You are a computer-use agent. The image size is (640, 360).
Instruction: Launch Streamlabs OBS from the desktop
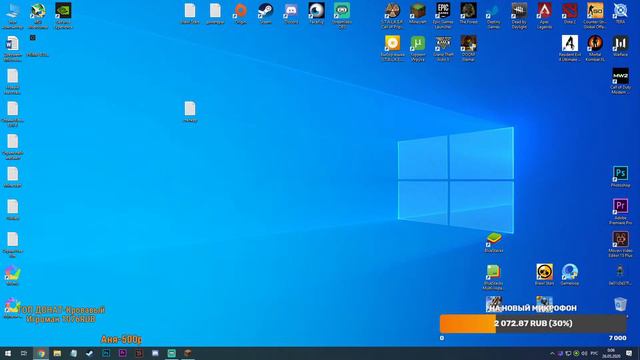point(342,16)
